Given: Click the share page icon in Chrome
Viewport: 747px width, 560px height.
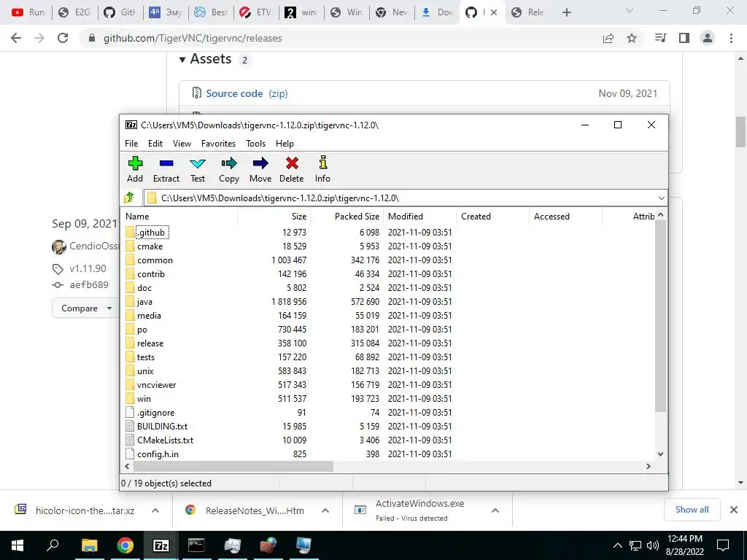Looking at the screenshot, I should pyautogui.click(x=608, y=38).
